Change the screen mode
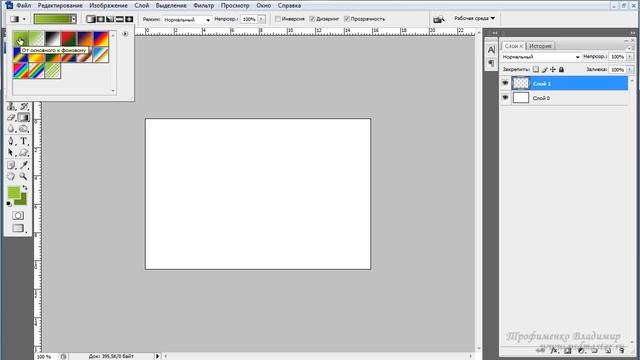The height and width of the screenshot is (360, 640). 18,228
